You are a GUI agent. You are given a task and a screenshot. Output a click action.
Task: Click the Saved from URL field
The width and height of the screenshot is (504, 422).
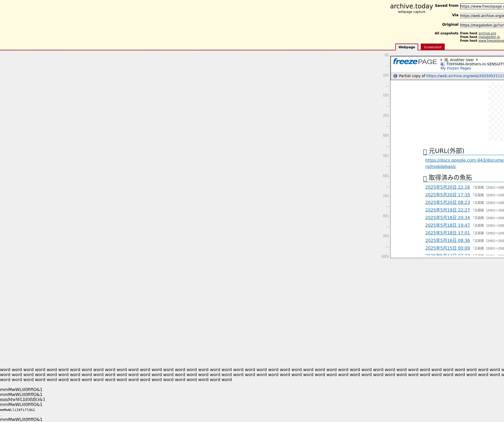(482, 6)
